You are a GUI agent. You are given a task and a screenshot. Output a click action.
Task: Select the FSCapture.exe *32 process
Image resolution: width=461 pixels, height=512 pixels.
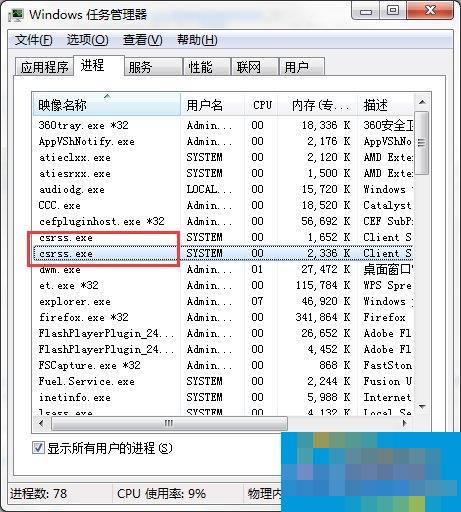[x=223, y=365]
